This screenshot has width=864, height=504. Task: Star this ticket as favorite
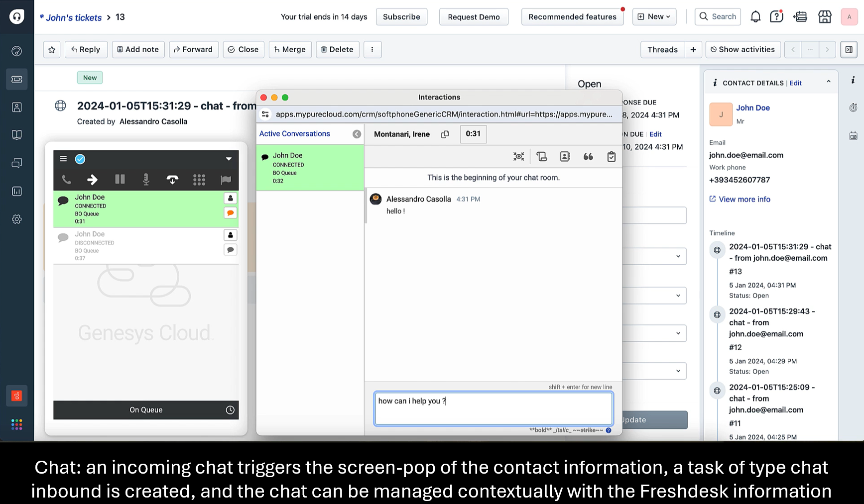(52, 50)
